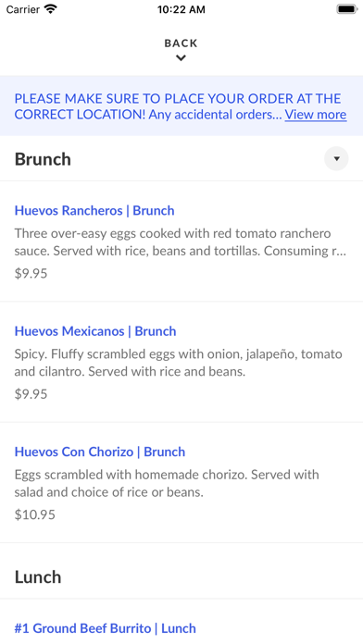363x644 pixels.
Task: Tap the down chevron under BACK
Action: click(x=181, y=58)
